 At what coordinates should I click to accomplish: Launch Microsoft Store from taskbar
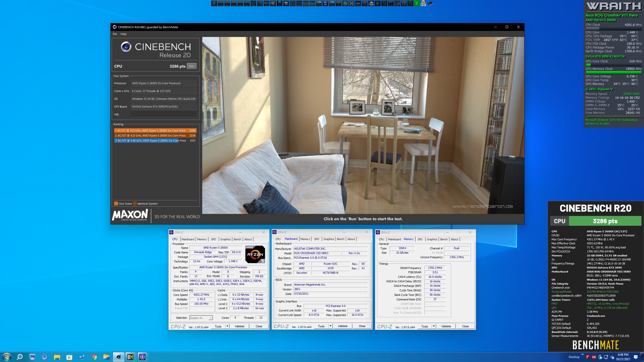point(69,357)
